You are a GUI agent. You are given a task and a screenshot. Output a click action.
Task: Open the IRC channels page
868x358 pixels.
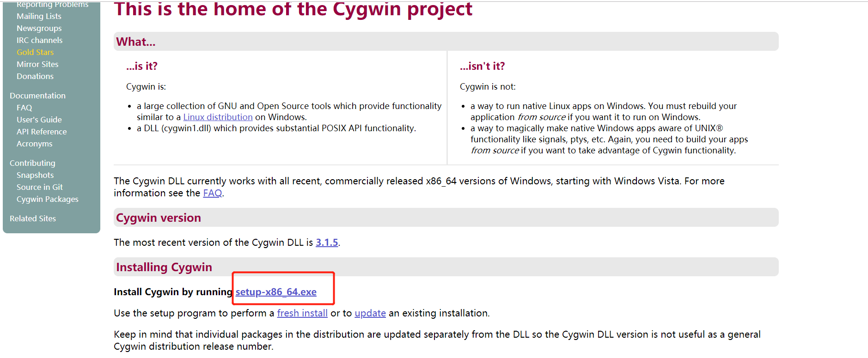(x=40, y=40)
